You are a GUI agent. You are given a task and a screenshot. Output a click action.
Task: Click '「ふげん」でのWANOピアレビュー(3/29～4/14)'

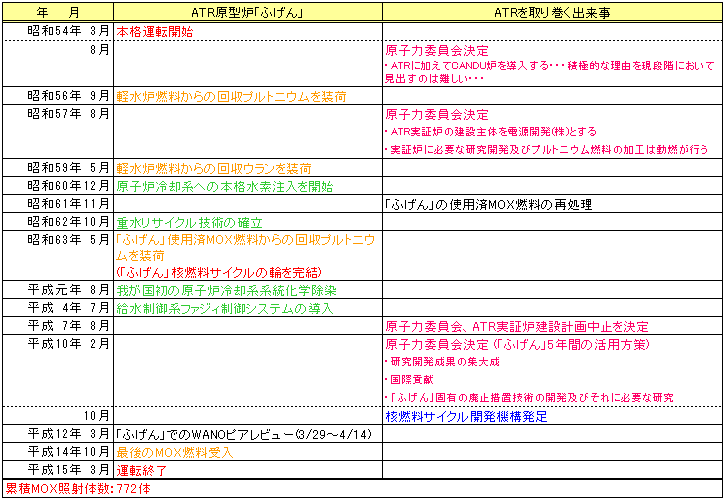(243, 434)
